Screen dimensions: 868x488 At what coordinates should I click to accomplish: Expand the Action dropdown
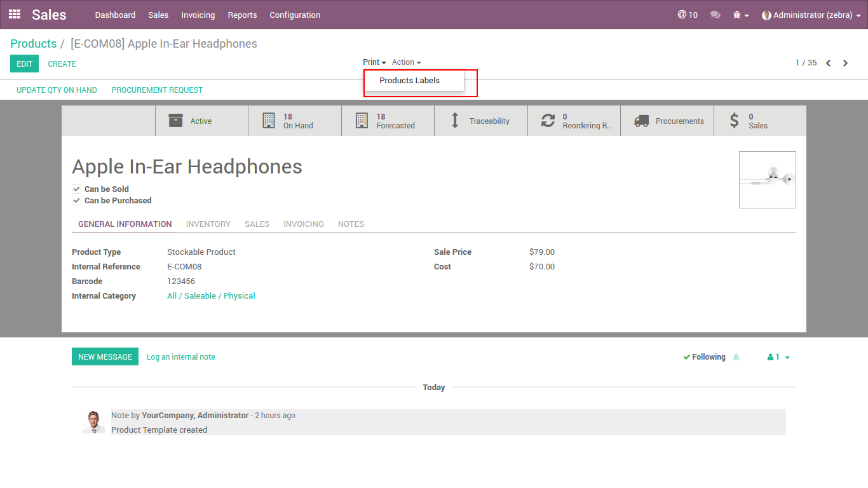[x=407, y=62]
